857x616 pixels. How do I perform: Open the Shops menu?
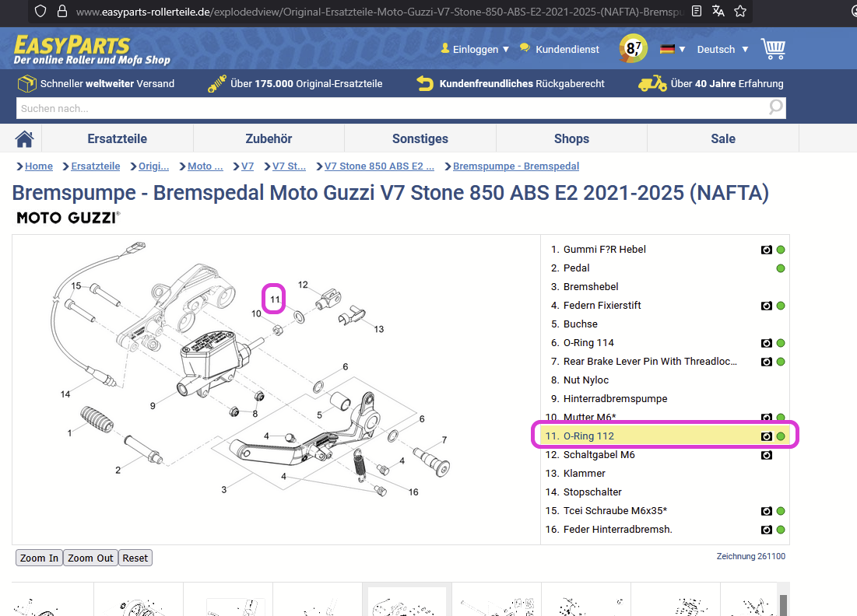coord(571,138)
